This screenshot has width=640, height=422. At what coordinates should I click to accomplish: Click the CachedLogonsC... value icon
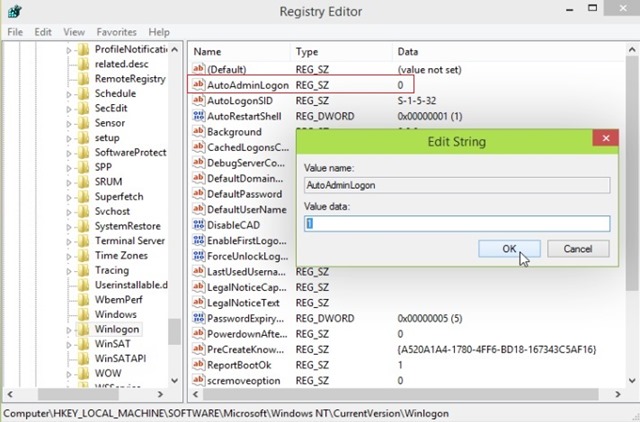point(198,147)
